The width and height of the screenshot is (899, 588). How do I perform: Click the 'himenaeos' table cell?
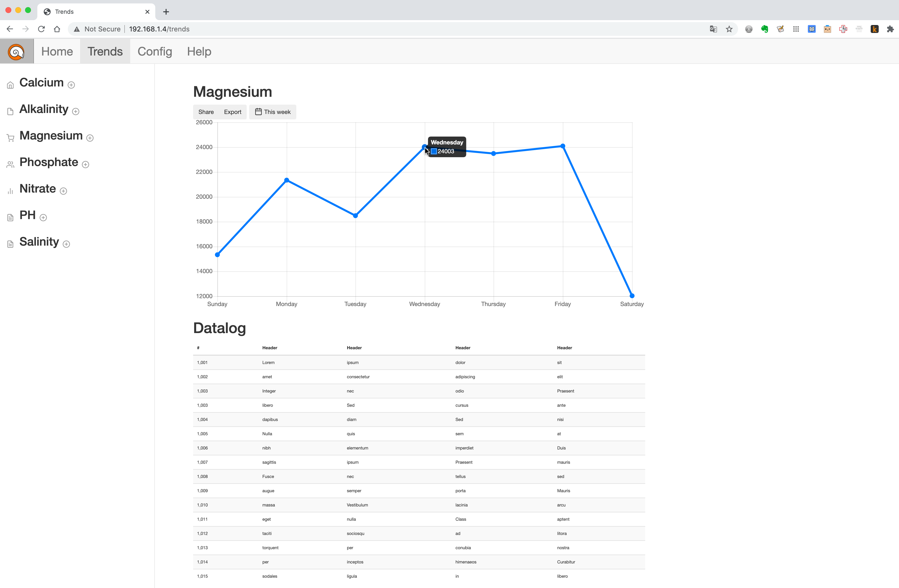click(466, 562)
